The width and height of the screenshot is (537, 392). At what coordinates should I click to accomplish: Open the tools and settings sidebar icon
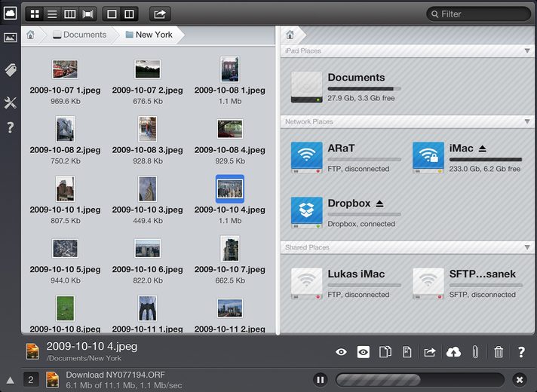tap(11, 103)
